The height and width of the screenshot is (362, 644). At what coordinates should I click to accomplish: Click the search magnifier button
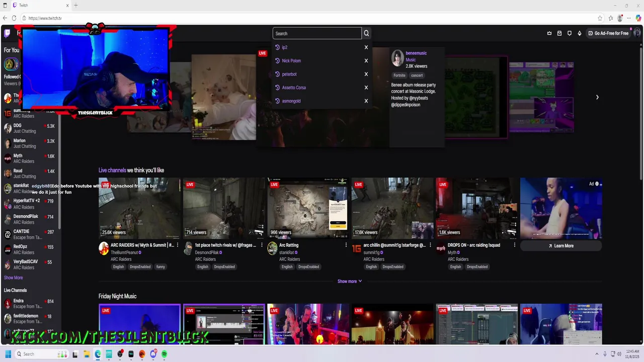click(x=366, y=33)
